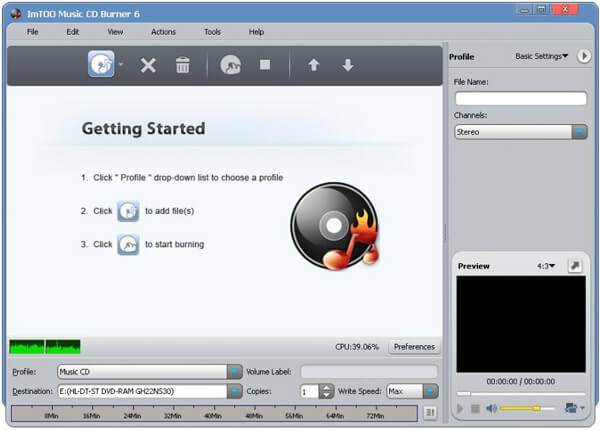Viewport: 600px width, 430px height.
Task: Open the Preferences button
Action: [x=414, y=347]
